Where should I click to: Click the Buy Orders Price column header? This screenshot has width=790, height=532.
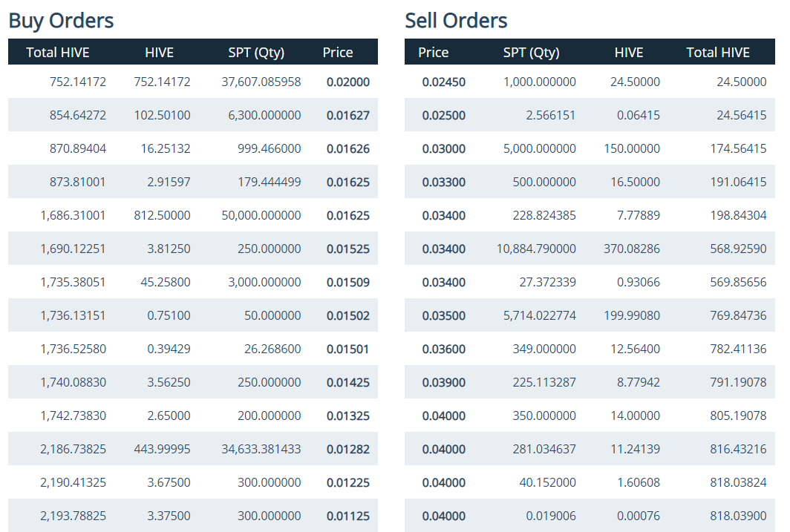point(338,53)
